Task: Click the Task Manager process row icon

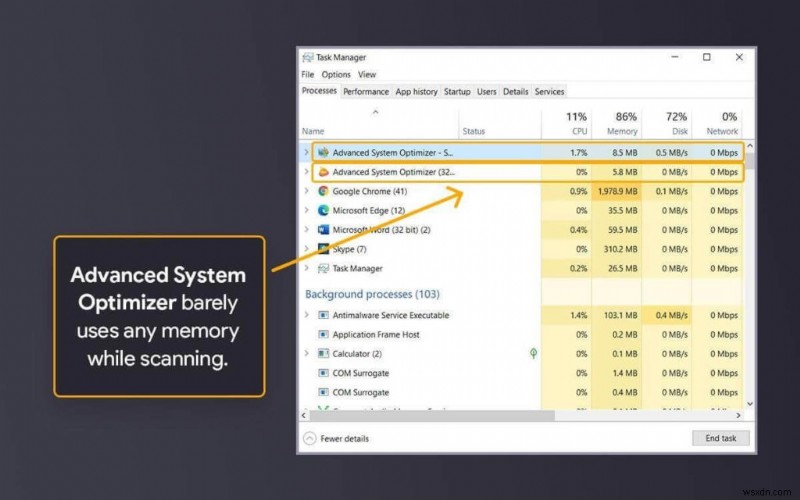Action: (x=323, y=268)
